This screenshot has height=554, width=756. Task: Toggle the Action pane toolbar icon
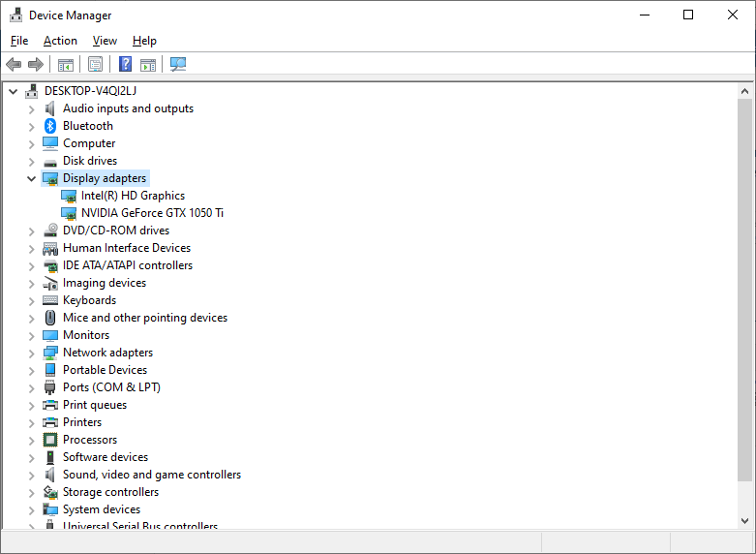pos(148,64)
